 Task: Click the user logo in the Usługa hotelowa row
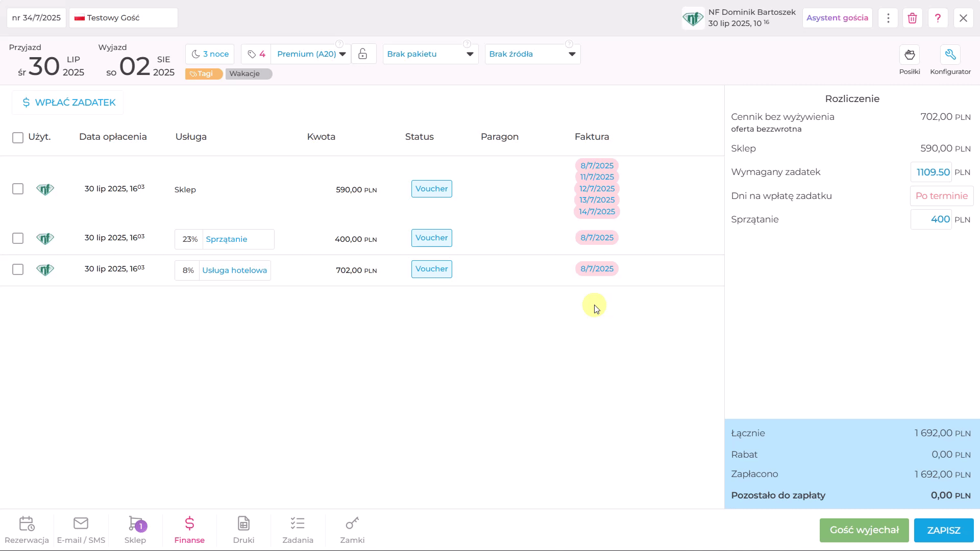[45, 269]
